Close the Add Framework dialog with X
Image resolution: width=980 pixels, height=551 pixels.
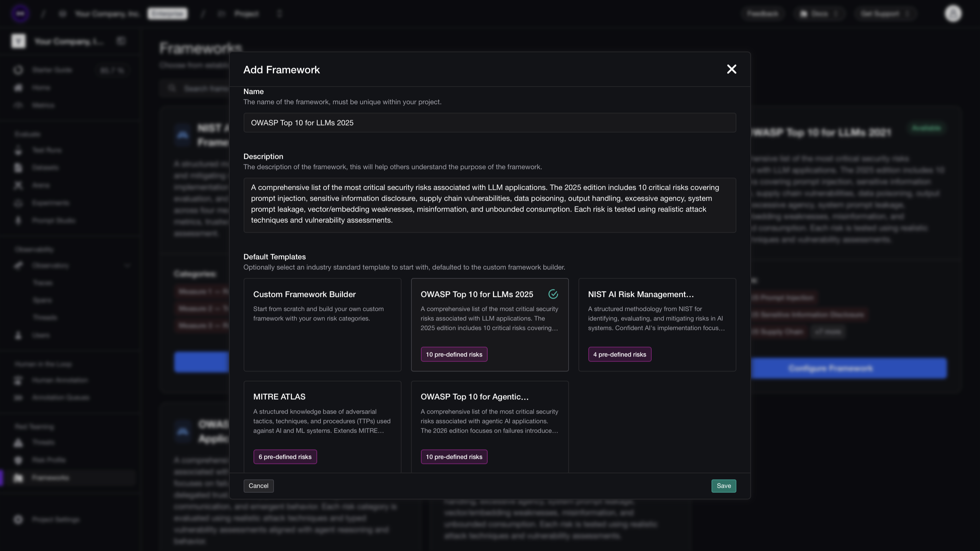(x=731, y=69)
